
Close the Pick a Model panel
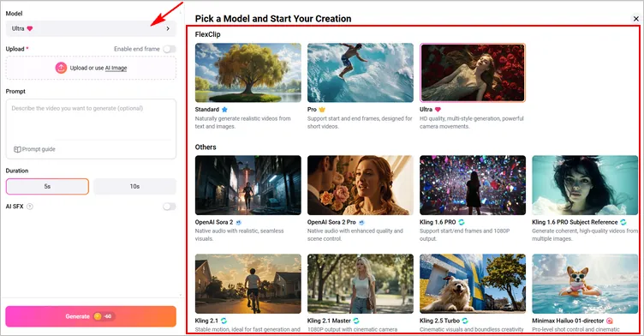point(635,19)
